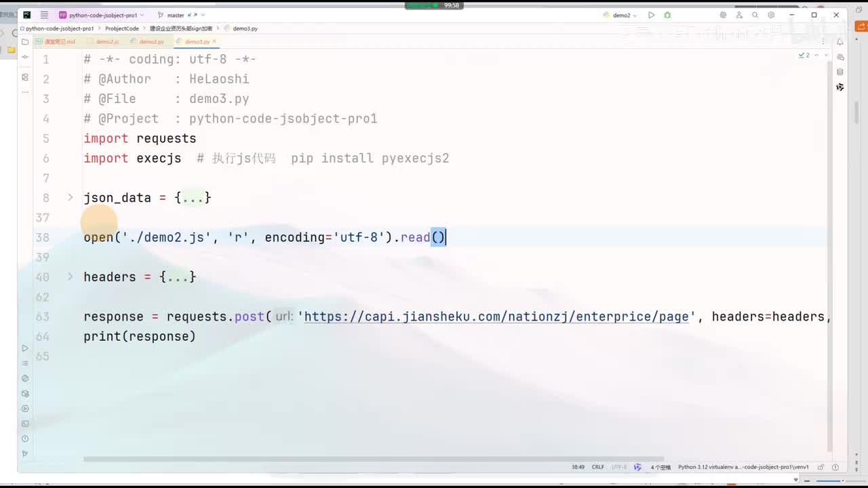Expand the folded headers block
Viewport: 868px width, 488px height.
click(70, 277)
